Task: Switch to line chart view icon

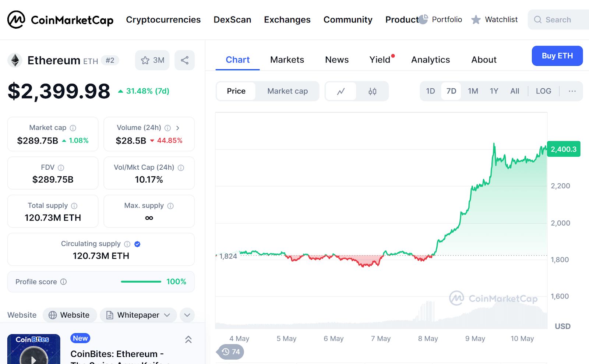Action: [341, 91]
